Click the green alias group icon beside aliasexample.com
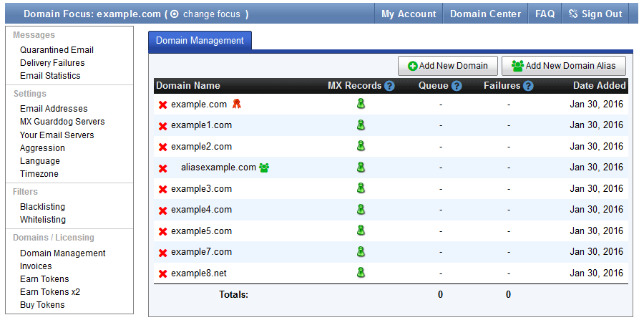644x320 pixels. 264,168
